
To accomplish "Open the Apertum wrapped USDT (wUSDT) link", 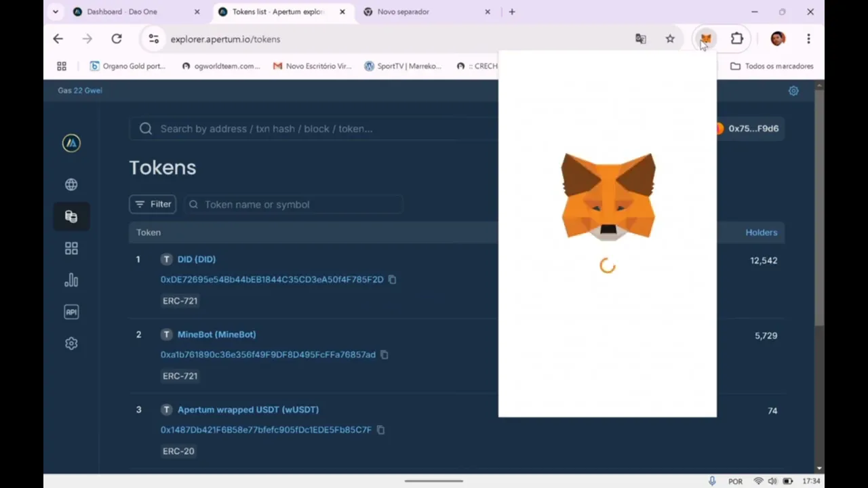I will coord(248,409).
